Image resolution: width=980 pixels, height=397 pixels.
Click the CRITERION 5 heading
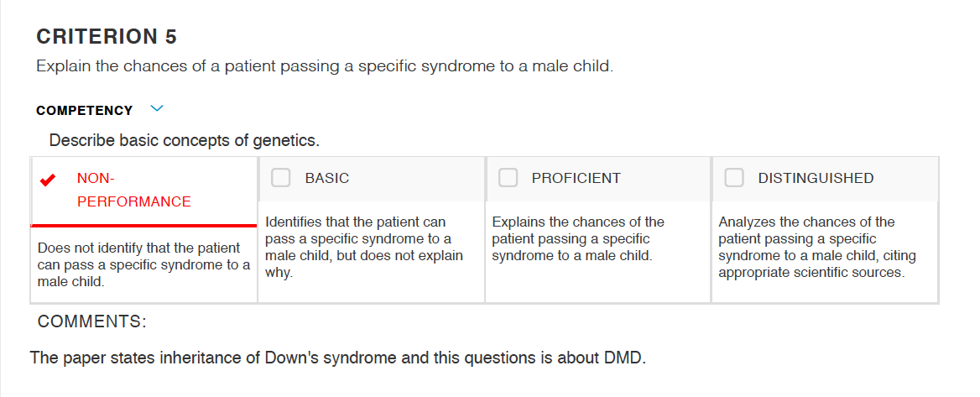point(107,37)
